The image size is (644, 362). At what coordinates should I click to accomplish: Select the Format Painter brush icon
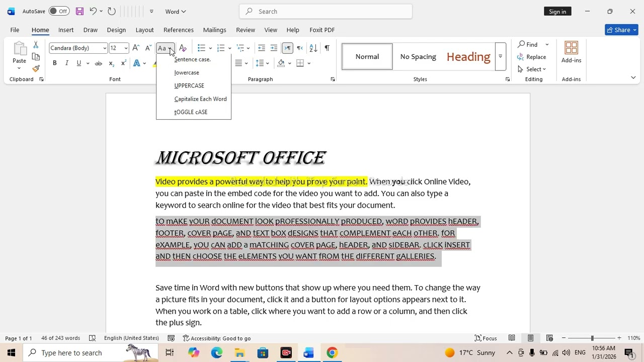click(36, 68)
